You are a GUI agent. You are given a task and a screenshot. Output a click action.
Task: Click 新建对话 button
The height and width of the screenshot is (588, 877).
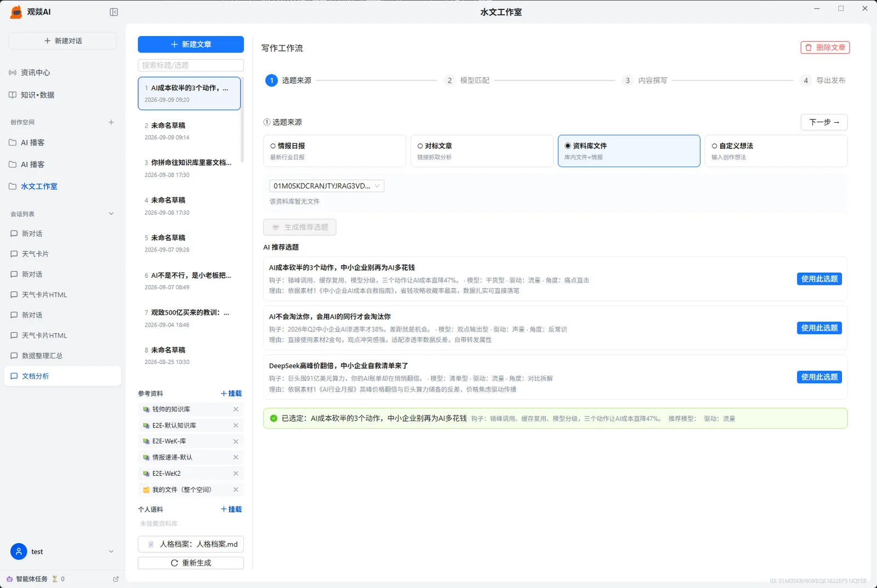pyautogui.click(x=62, y=41)
